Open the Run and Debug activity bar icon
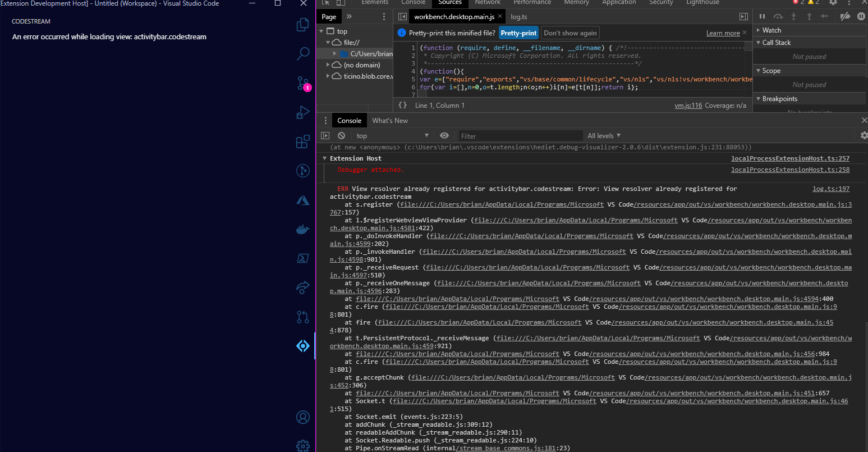Viewport: 868px width, 452px height. click(x=303, y=112)
